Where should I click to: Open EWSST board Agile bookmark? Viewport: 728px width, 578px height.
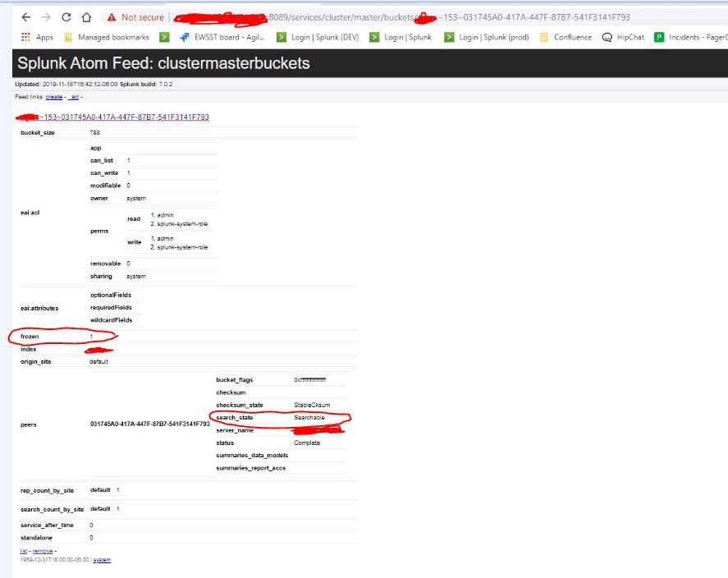(223, 37)
